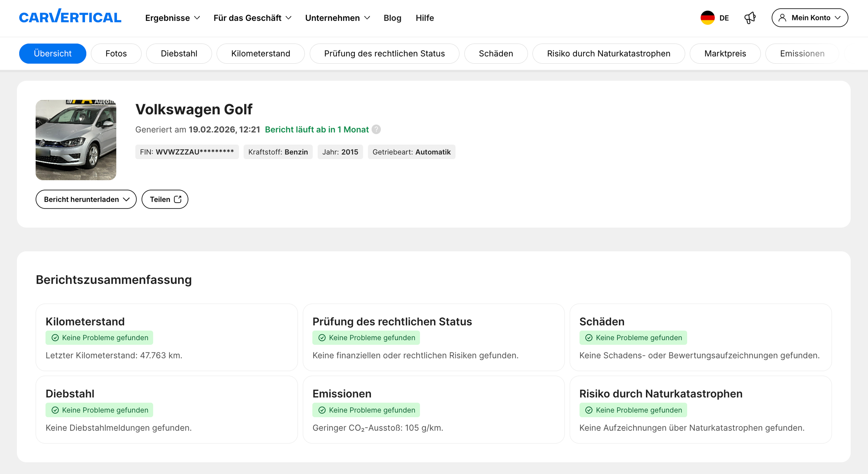The image size is (868, 474).
Task: Click the share arrow icon on Teilen
Action: coord(178,199)
